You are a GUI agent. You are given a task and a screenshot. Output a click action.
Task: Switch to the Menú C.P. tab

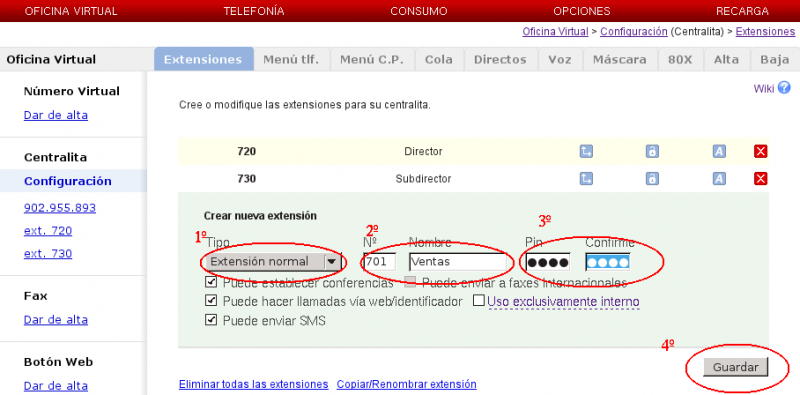point(372,59)
